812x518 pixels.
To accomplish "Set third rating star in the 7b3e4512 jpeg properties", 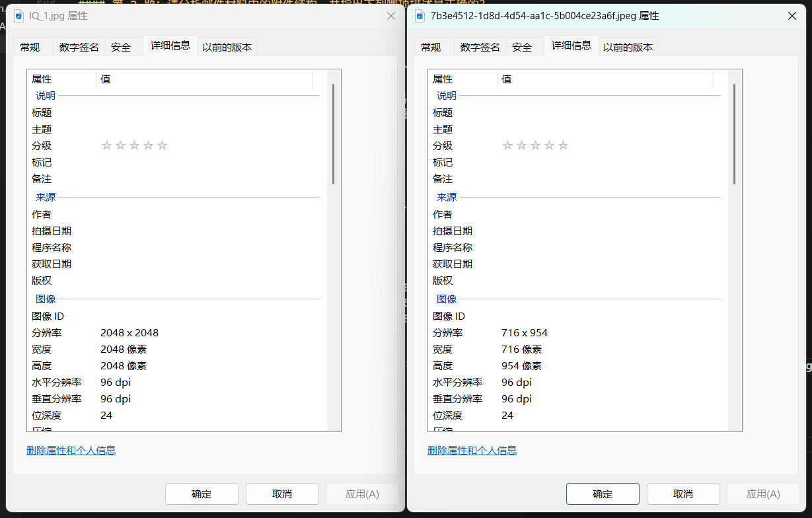I will [535, 145].
